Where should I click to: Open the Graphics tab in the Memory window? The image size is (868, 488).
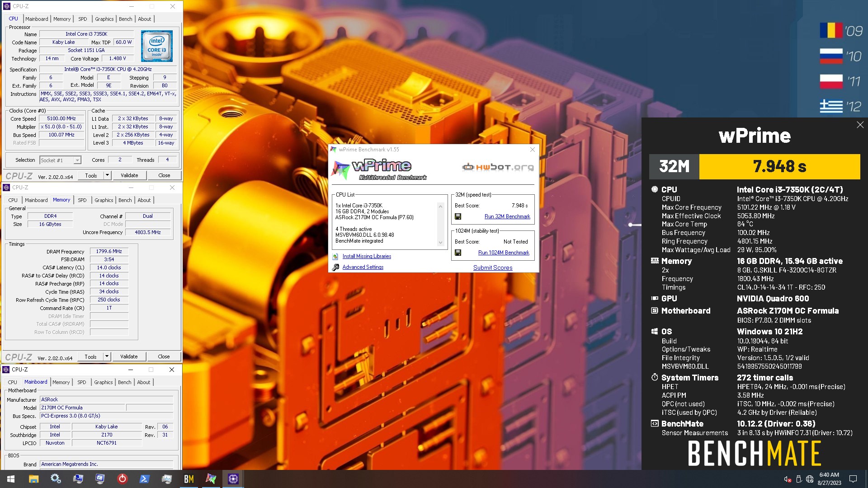[104, 200]
